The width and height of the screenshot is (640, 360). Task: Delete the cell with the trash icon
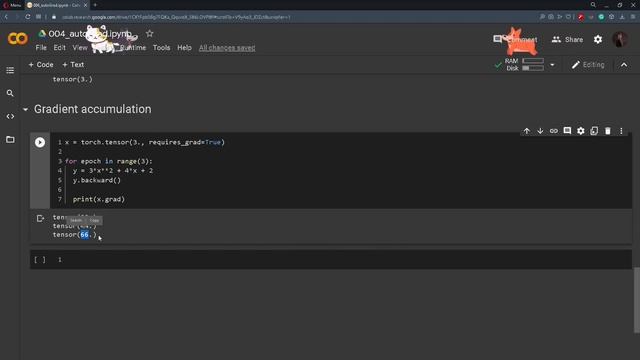pyautogui.click(x=607, y=131)
